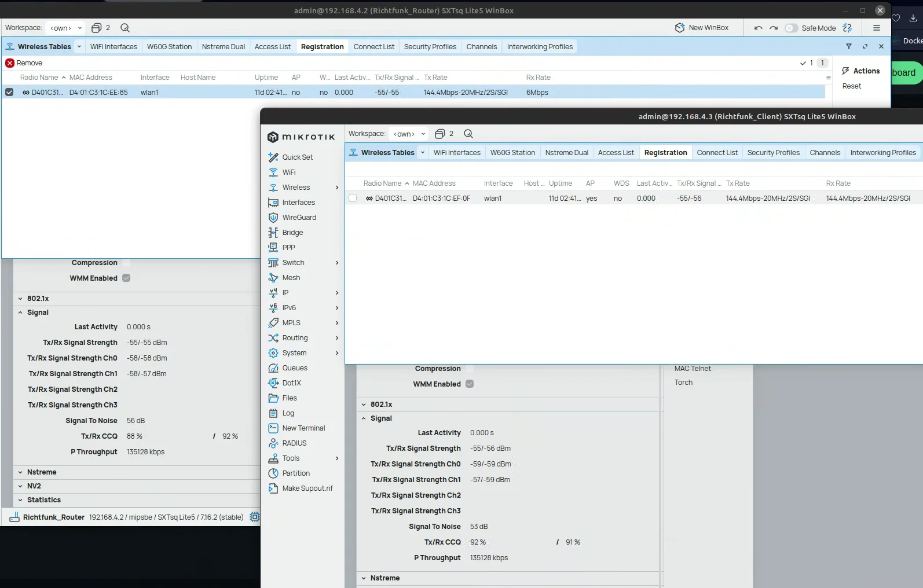The height and width of the screenshot is (588, 923).
Task: Toggle Compression checkbox in Router panel
Action: 126,262
